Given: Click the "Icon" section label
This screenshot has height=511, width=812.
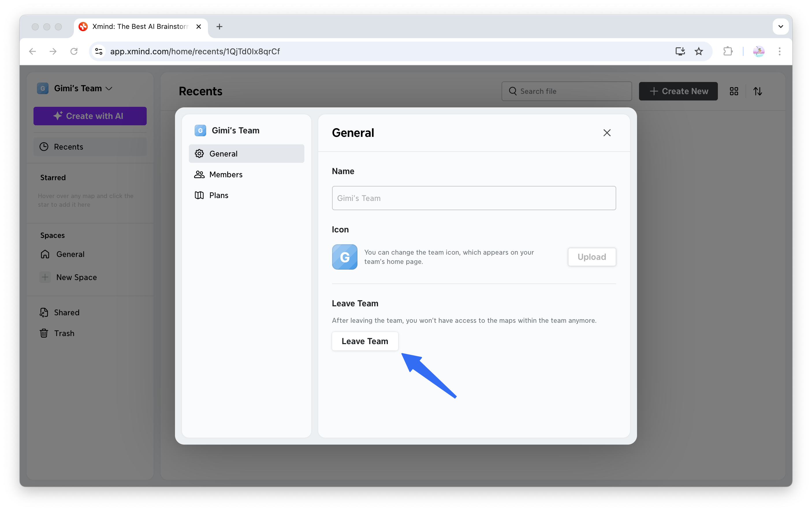Looking at the screenshot, I should pos(340,229).
